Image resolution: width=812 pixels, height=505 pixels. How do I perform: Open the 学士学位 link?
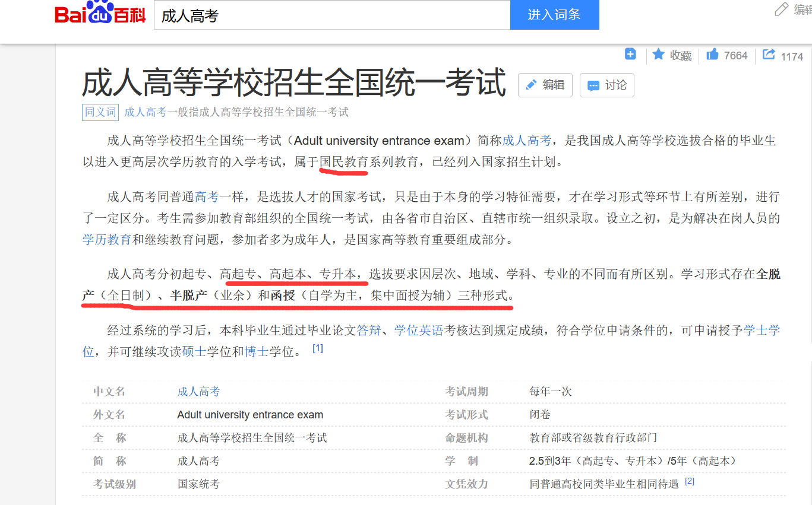coord(762,331)
